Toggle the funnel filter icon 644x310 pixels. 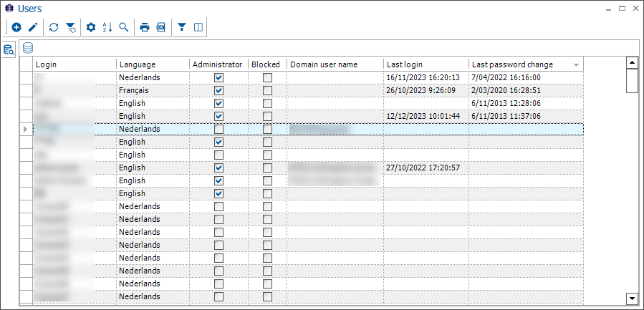click(x=181, y=27)
